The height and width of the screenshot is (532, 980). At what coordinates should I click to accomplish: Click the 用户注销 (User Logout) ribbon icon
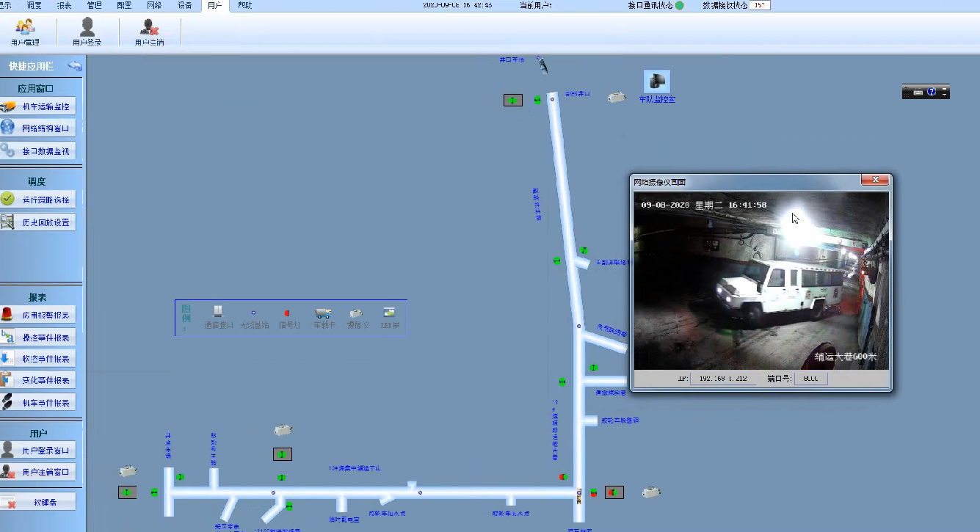click(149, 32)
